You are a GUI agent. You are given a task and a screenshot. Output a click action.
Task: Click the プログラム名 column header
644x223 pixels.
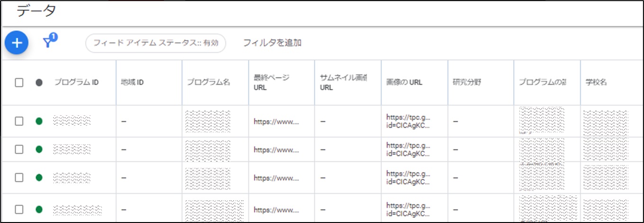[208, 83]
